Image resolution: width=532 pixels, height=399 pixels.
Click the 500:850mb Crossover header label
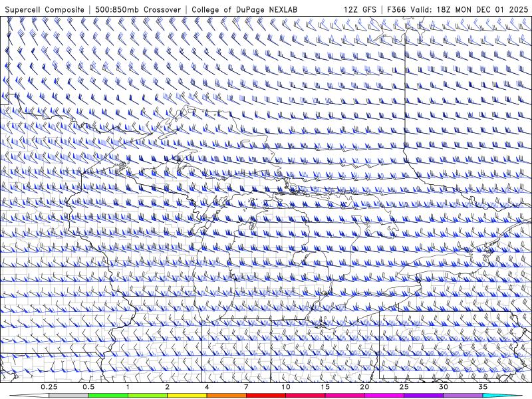138,9
